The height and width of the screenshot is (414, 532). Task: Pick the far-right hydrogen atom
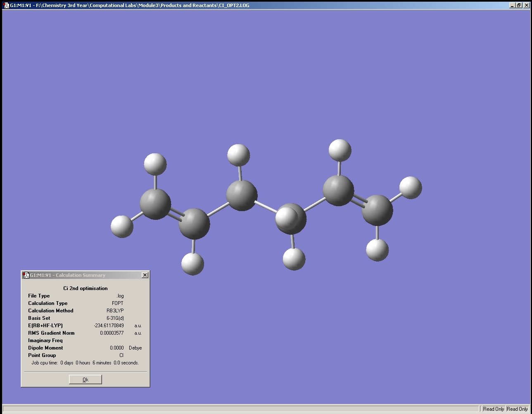point(411,188)
